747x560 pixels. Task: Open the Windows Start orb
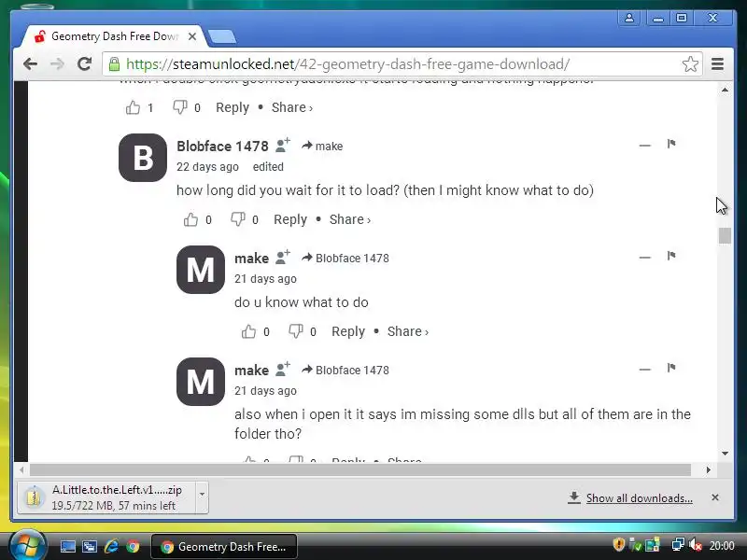(27, 545)
